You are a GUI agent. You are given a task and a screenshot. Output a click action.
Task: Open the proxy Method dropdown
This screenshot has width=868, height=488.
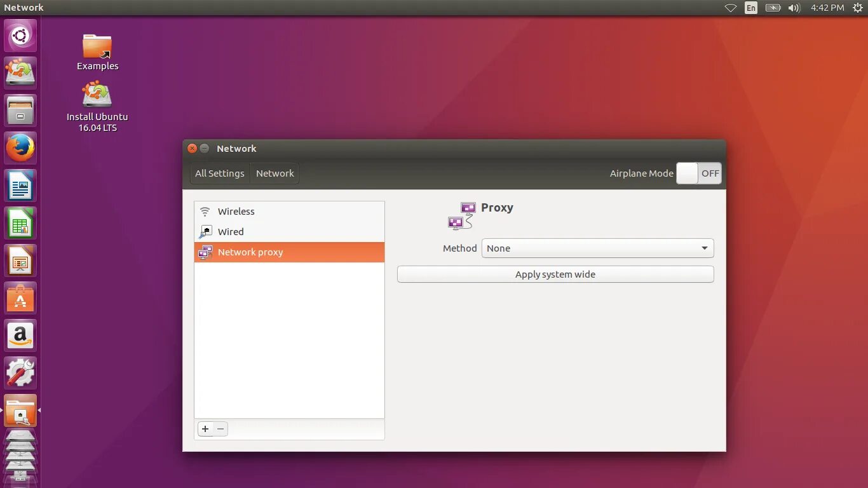pyautogui.click(x=597, y=248)
